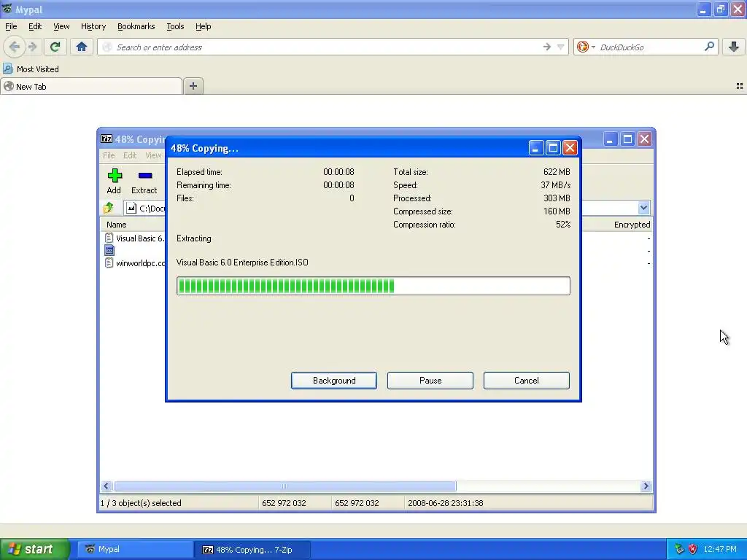Open 7-Zip File menu

coord(109,155)
